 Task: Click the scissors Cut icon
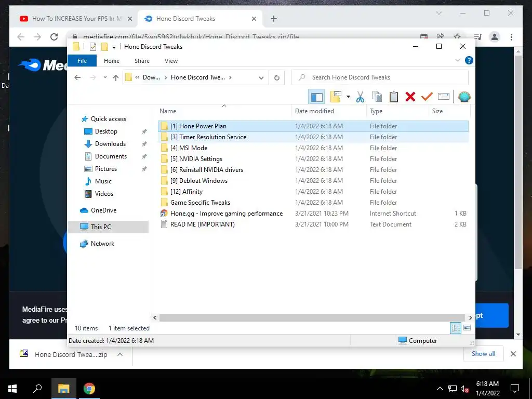[361, 97]
